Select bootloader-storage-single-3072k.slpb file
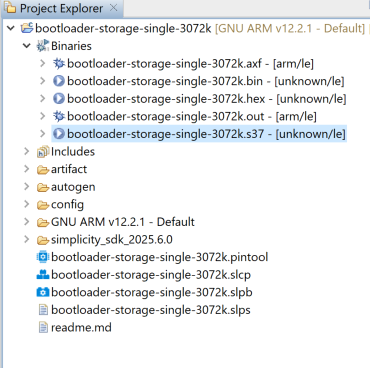 coord(152,293)
